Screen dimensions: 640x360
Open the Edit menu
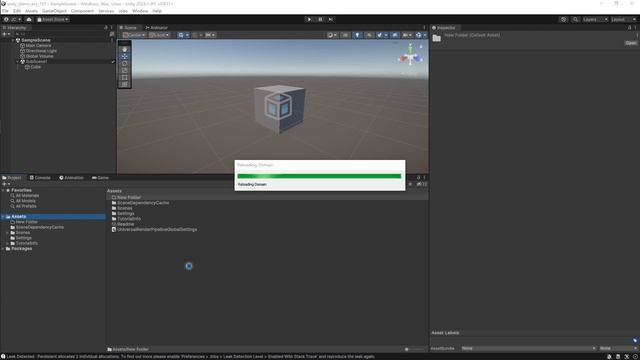click(17, 11)
